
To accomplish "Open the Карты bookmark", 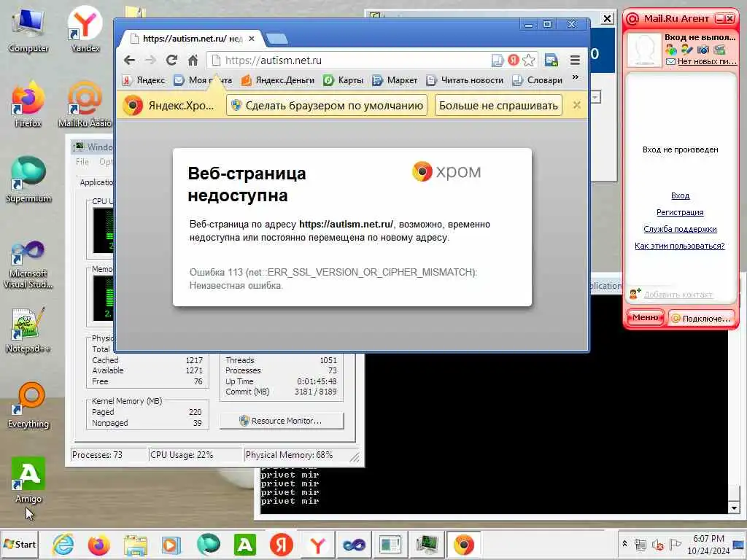I will click(x=344, y=80).
